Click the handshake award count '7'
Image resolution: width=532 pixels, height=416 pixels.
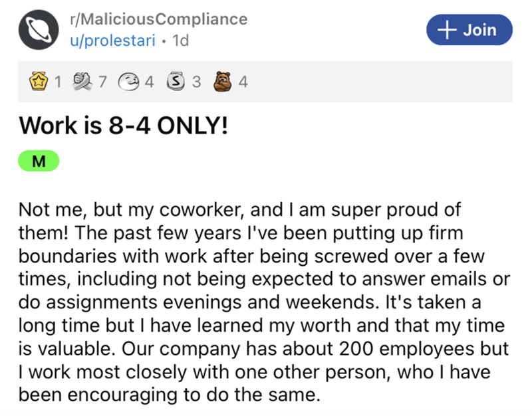click(102, 82)
